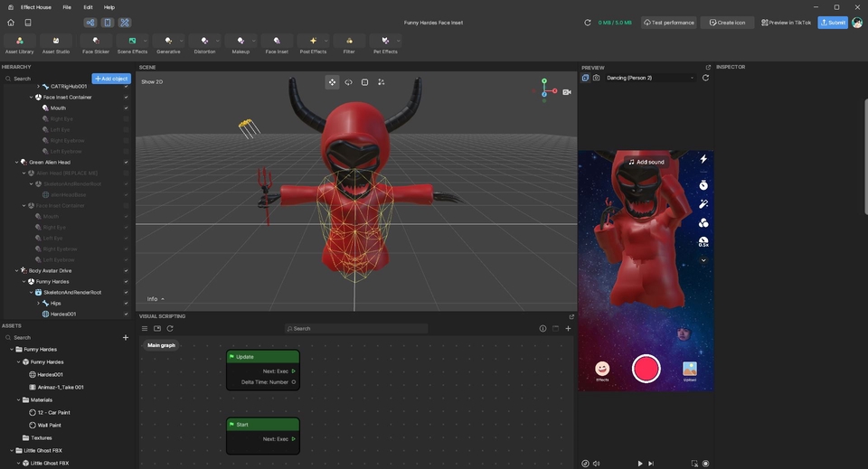Expand the CATRigHub001 node
Image resolution: width=868 pixels, height=469 pixels.
[38, 86]
